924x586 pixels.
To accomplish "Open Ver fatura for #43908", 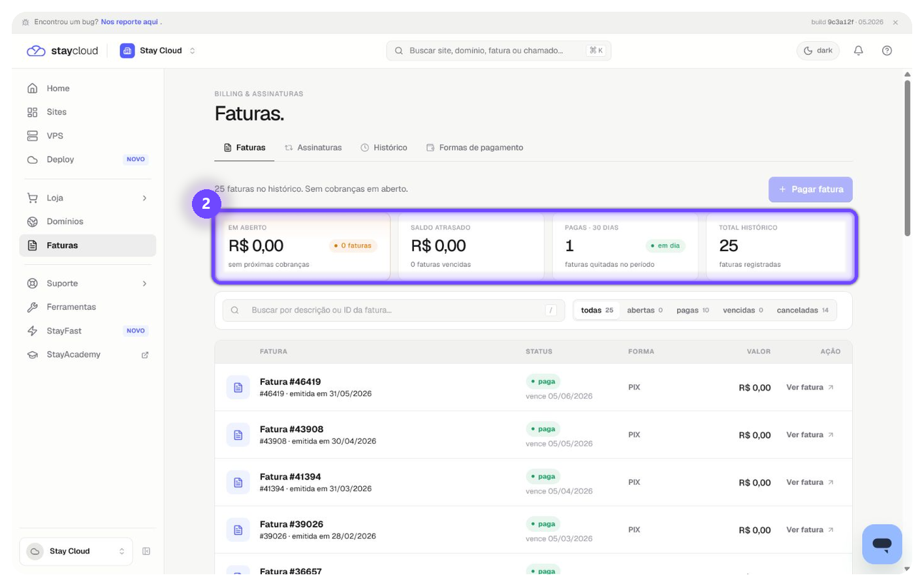I will click(x=810, y=435).
